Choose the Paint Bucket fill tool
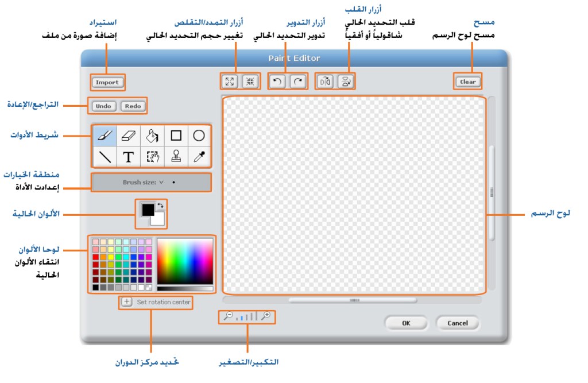 point(152,136)
